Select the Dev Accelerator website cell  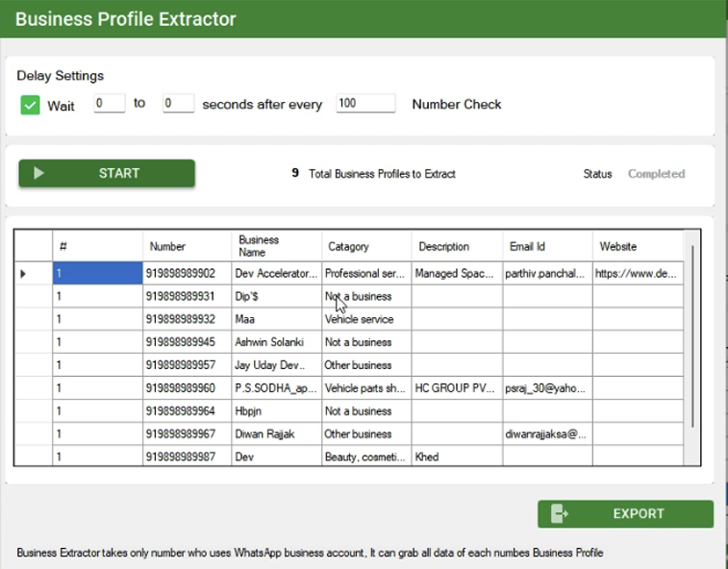coord(636,274)
